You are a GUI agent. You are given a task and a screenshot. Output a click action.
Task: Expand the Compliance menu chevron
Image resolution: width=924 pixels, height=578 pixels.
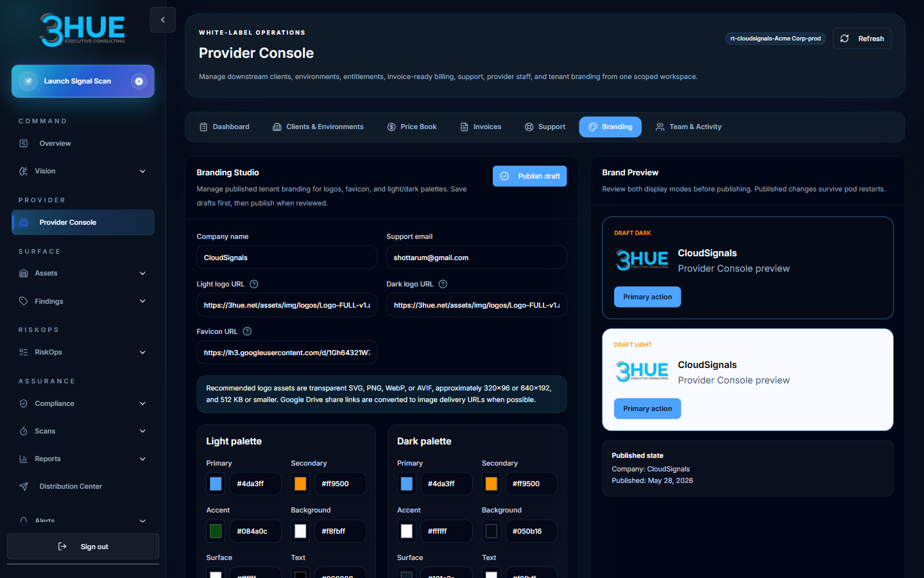(x=142, y=403)
